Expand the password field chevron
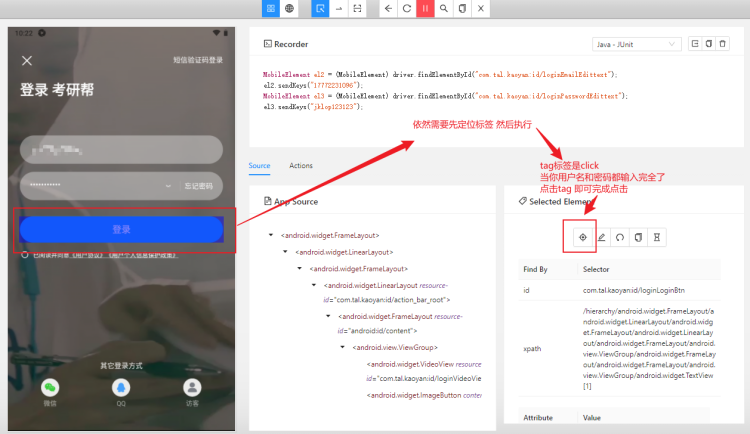This screenshot has height=434, width=750. pos(168,186)
